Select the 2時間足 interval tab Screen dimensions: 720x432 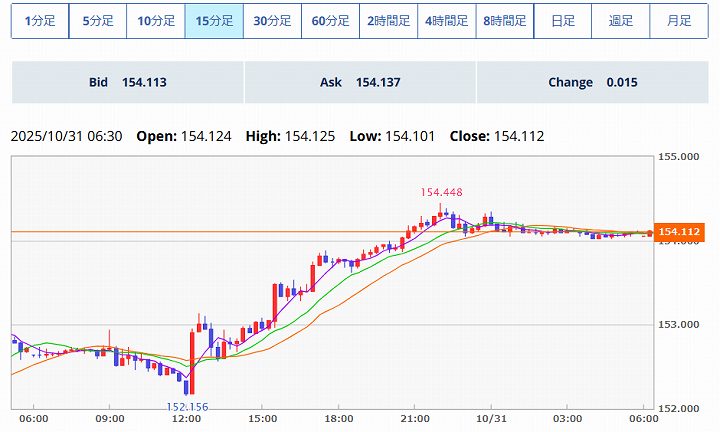pos(388,20)
